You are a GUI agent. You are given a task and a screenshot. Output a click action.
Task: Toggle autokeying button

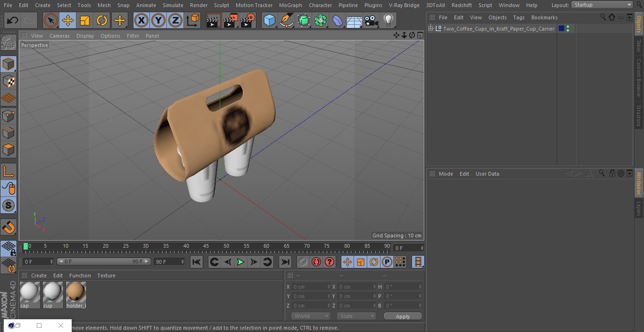click(316, 262)
